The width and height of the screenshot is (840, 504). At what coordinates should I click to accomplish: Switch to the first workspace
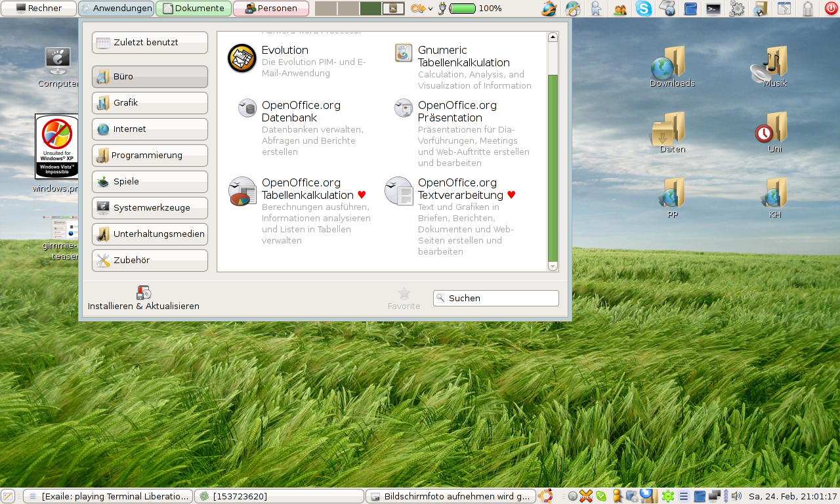pos(325,9)
